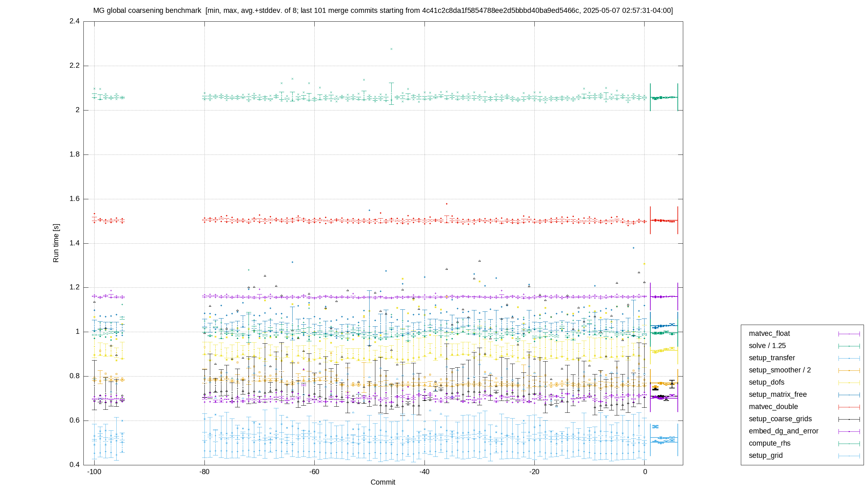Click the 1.6 tick label on y-axis
Image resolution: width=868 pixels, height=488 pixels.
tap(75, 199)
